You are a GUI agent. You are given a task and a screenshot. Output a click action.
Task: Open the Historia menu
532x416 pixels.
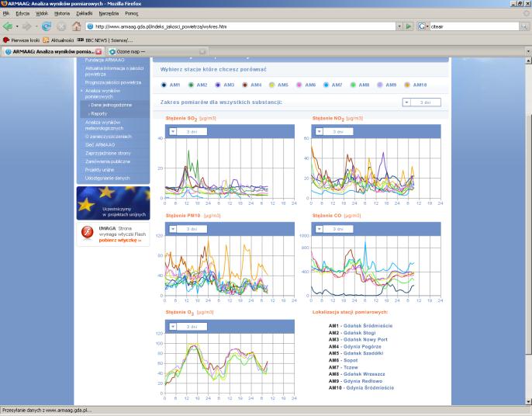62,14
